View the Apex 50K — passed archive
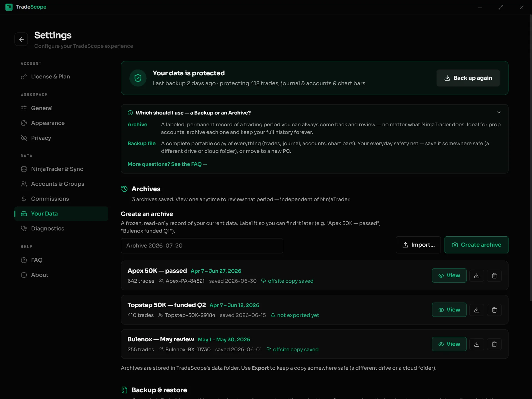The width and height of the screenshot is (532, 399). point(449,275)
